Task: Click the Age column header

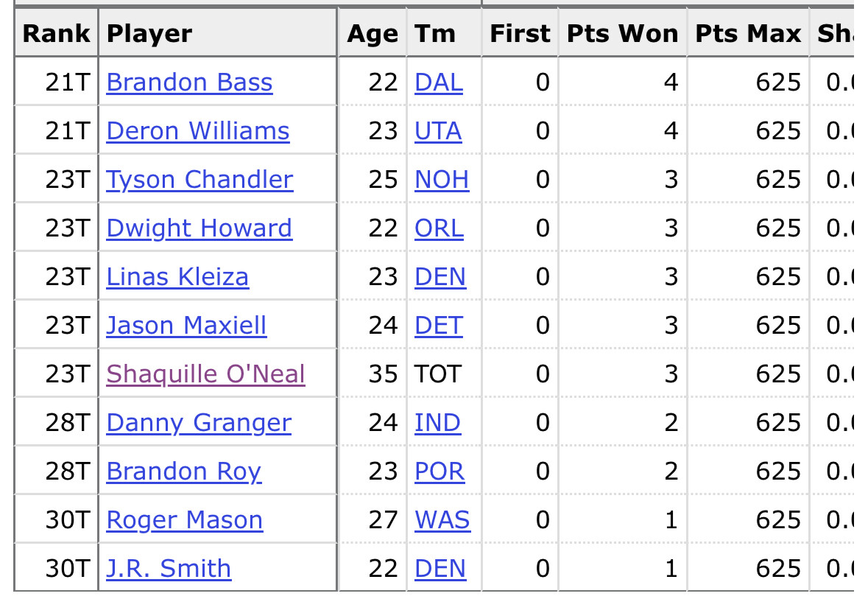Action: tap(373, 34)
